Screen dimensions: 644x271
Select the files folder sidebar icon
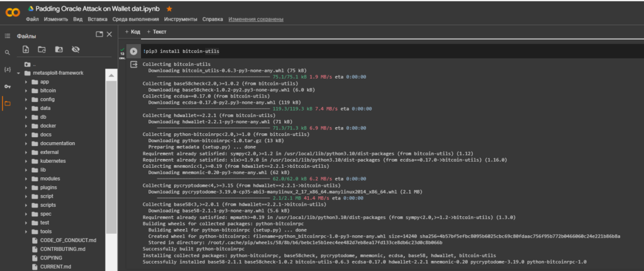coord(8,104)
